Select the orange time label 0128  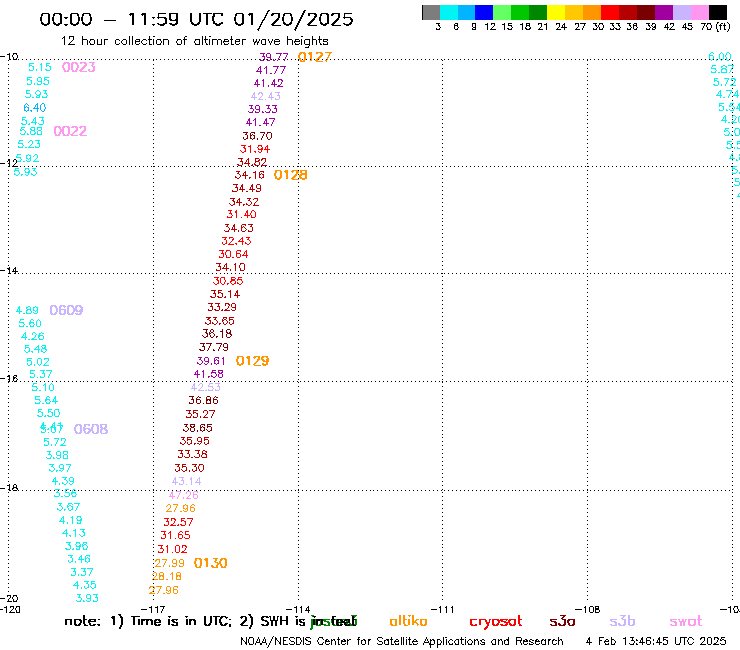pyautogui.click(x=290, y=175)
